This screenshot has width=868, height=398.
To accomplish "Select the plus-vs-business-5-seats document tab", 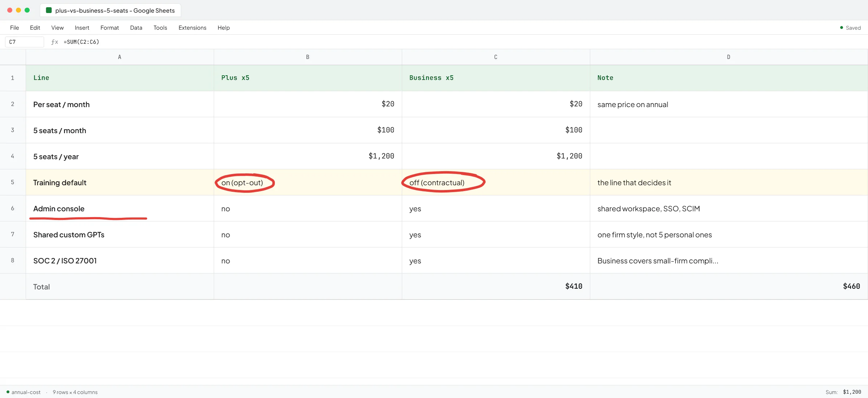I will 110,10.
